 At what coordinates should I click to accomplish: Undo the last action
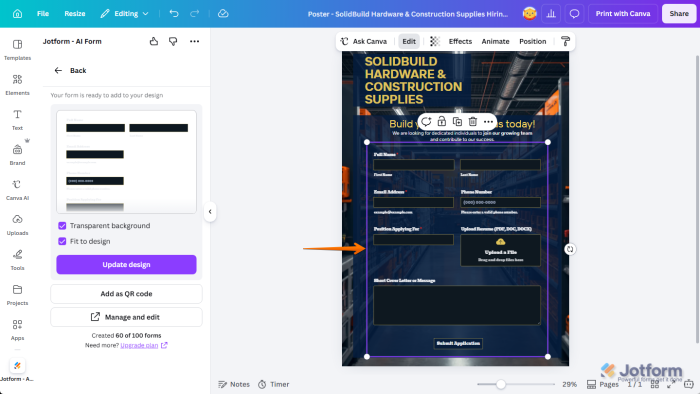point(174,14)
